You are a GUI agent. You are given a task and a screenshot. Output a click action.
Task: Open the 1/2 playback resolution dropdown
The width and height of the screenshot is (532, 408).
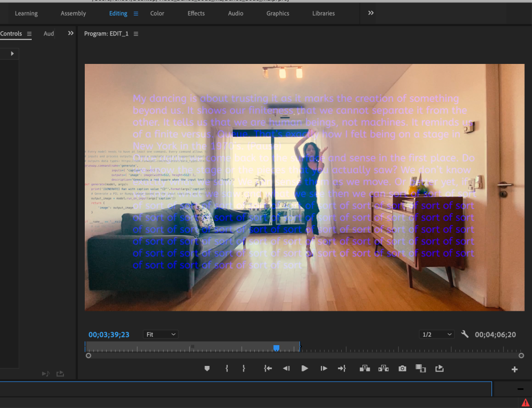(x=437, y=334)
